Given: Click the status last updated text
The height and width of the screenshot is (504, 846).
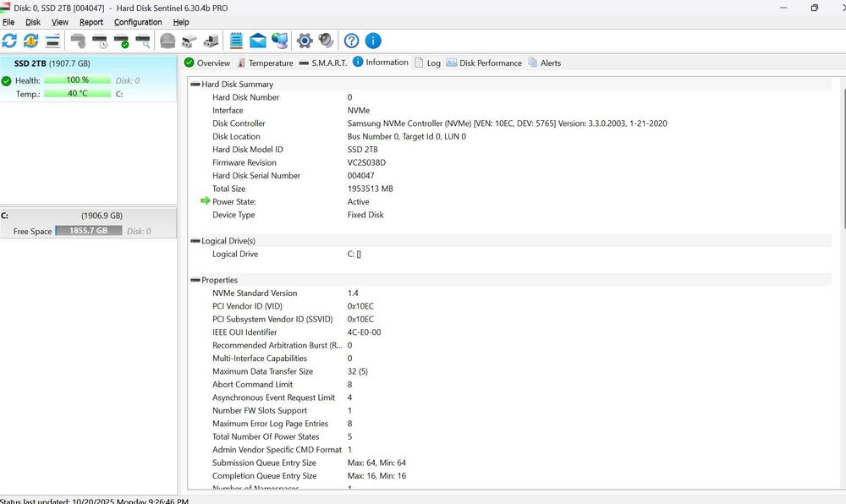Looking at the screenshot, I should click(95, 501).
